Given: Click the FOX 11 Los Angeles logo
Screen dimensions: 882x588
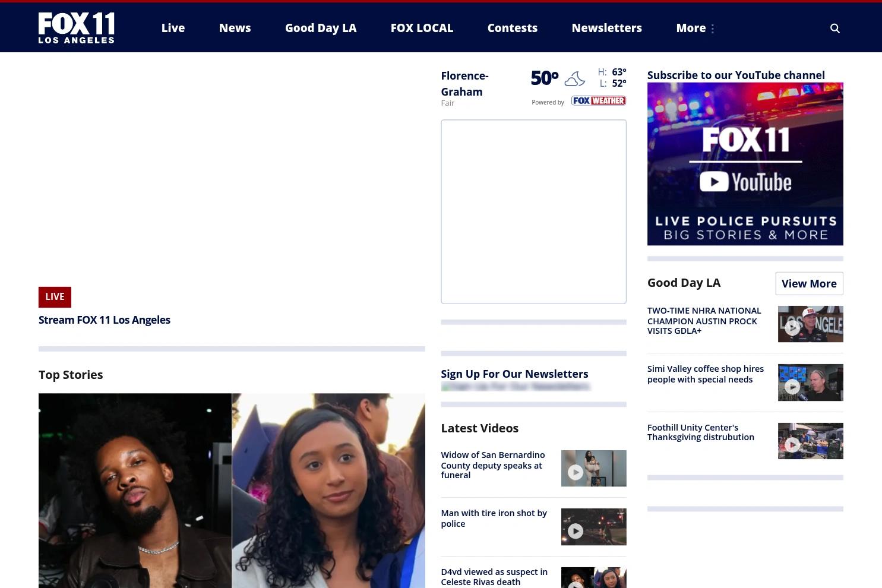Looking at the screenshot, I should (77, 28).
